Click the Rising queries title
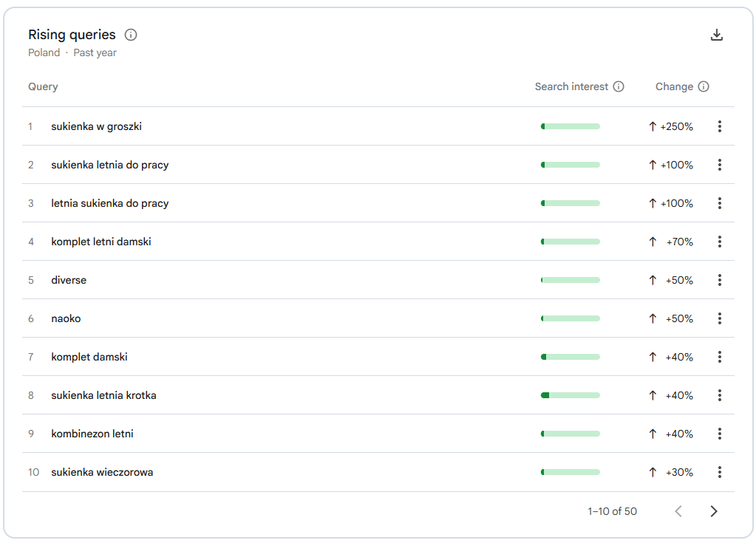 coord(72,35)
